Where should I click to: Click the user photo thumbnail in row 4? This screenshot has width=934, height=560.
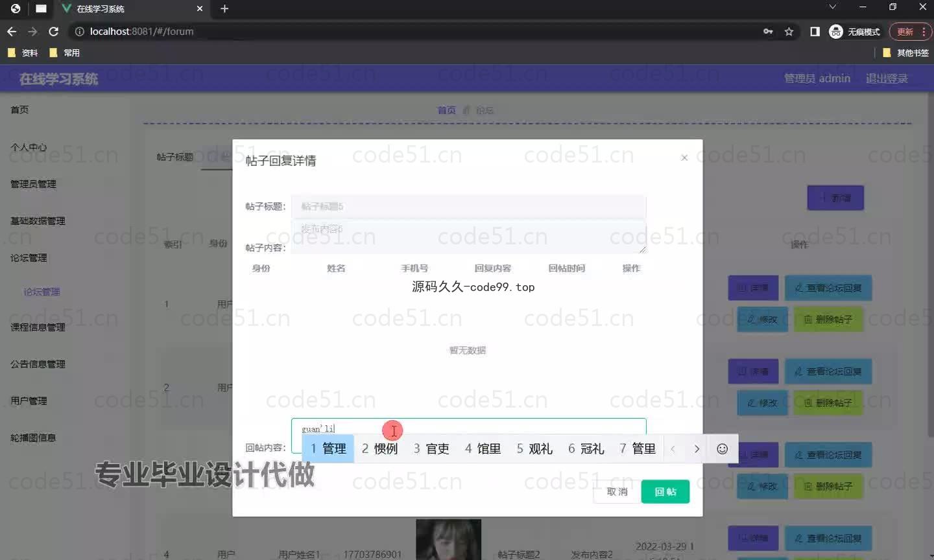[449, 539]
